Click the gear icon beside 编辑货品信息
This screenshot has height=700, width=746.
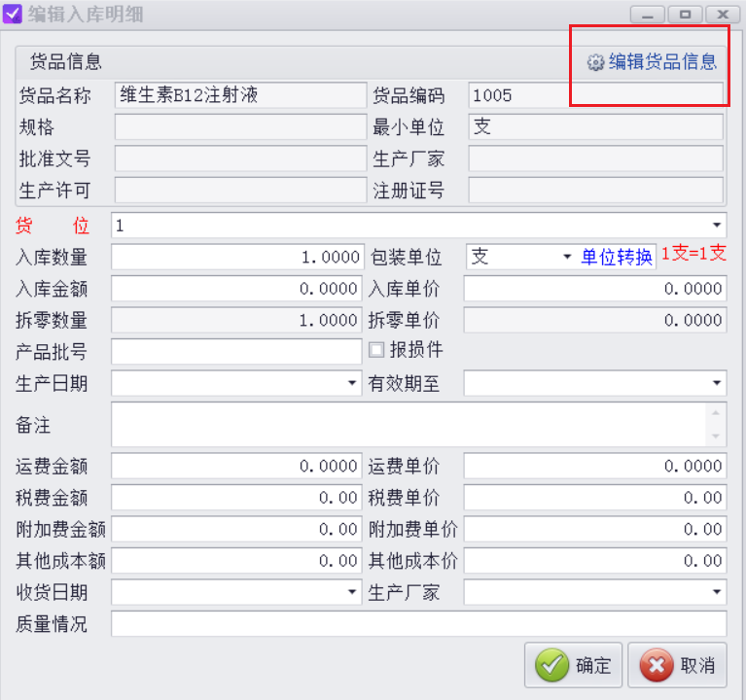595,62
